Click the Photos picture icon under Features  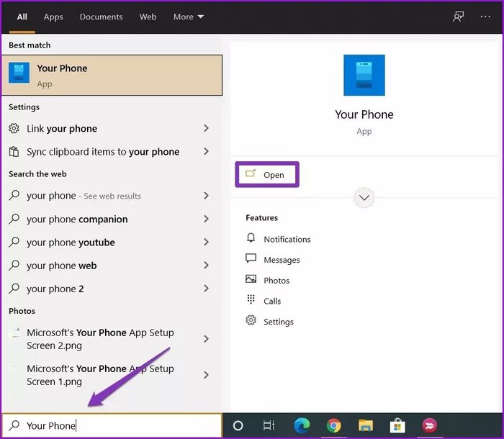(251, 279)
